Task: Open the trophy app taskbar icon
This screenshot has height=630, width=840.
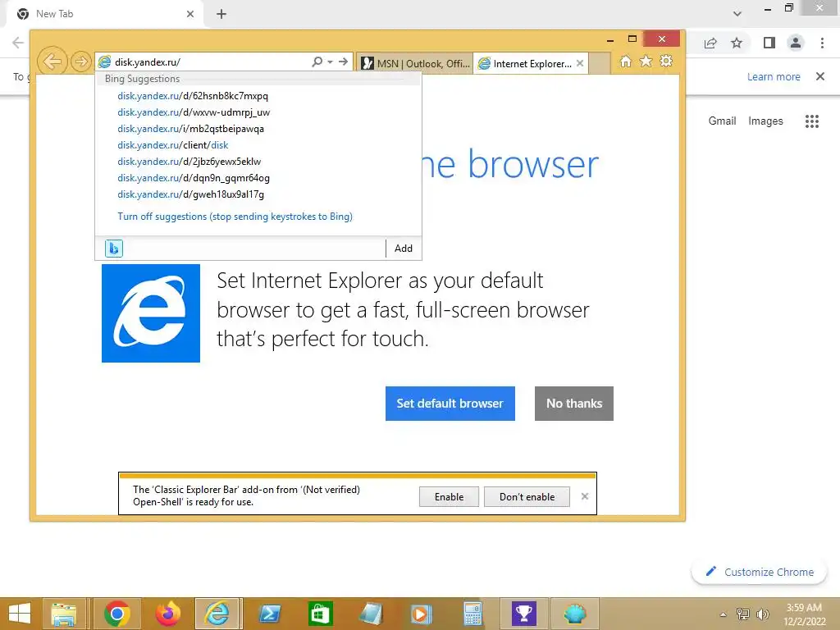Action: coord(523,614)
